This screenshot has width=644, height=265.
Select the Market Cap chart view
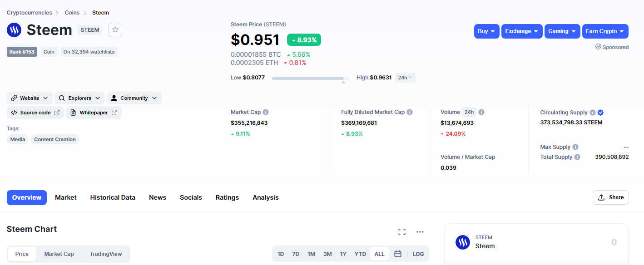pos(59,254)
